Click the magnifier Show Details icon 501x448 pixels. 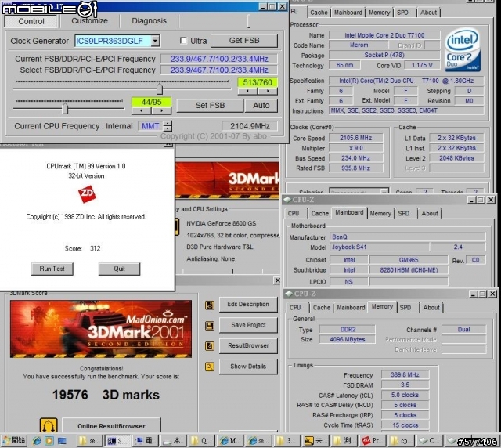click(210, 367)
